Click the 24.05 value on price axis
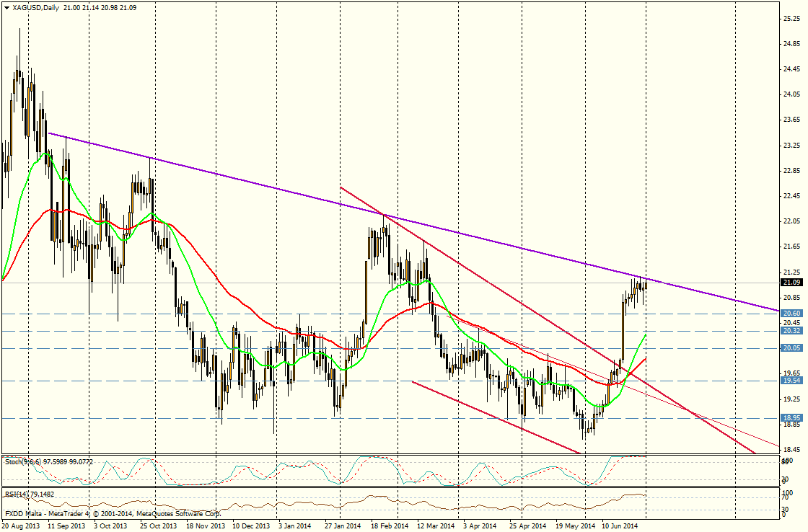This screenshot has width=808, height=532. pyautogui.click(x=792, y=94)
